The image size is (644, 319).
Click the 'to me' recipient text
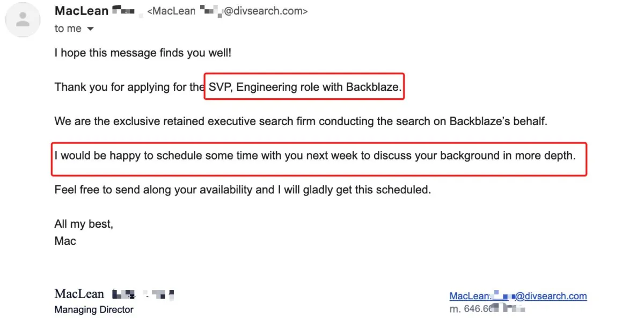point(68,28)
